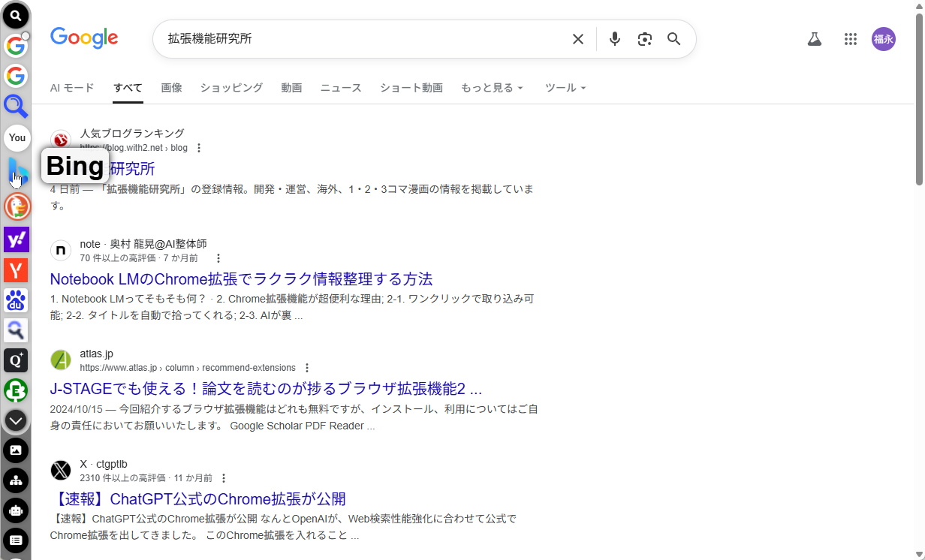Open the 福永 account avatar
Image resolution: width=925 pixels, height=560 pixels.
point(884,39)
